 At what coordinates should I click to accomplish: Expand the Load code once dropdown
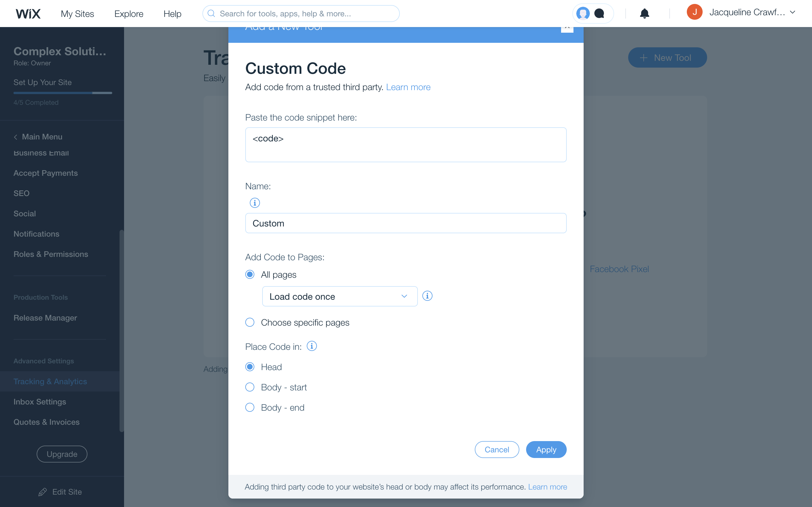coord(340,296)
